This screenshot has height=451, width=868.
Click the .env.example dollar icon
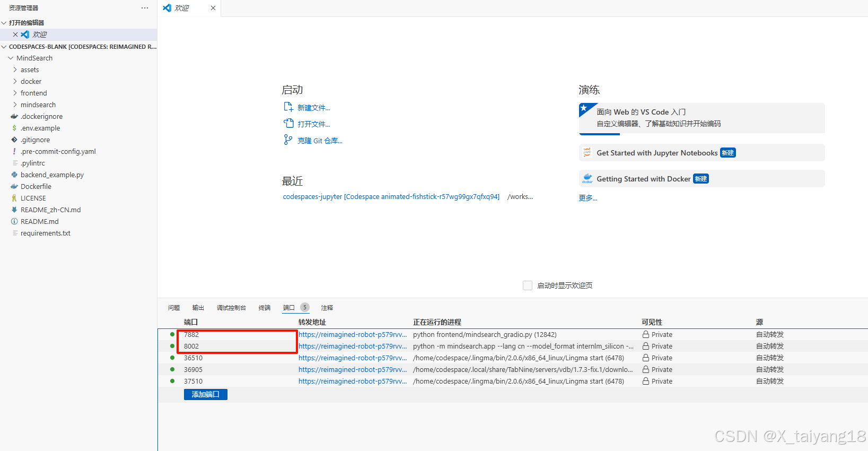click(x=14, y=128)
